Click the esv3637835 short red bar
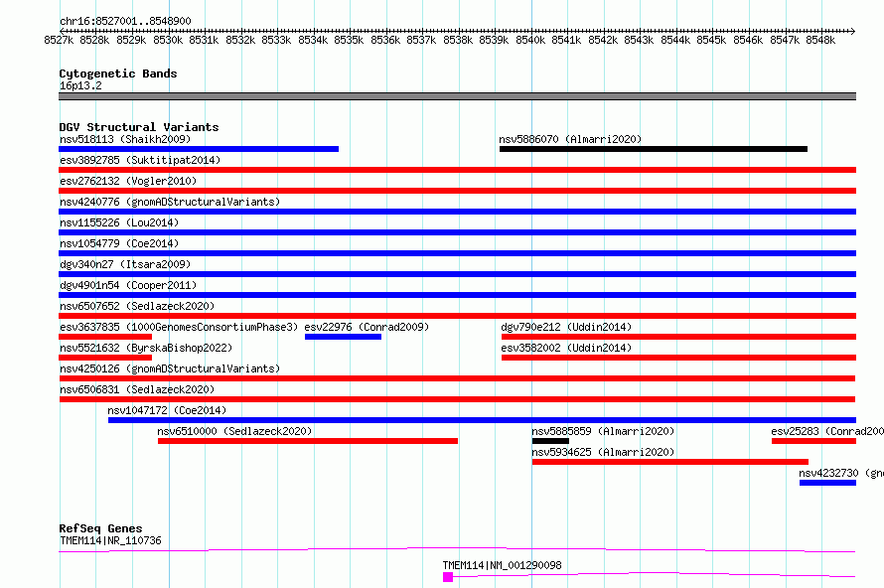884x588 pixels. (x=105, y=337)
